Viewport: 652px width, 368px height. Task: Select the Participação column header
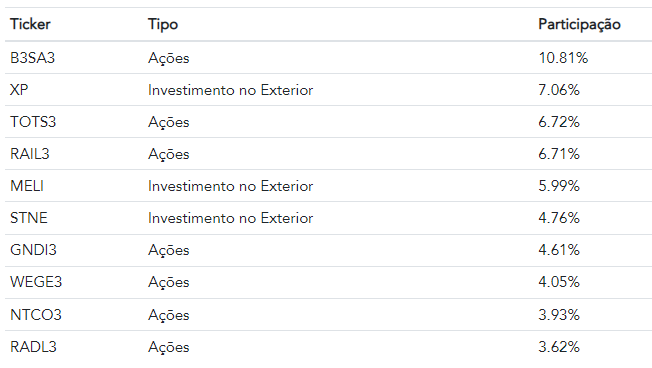pos(579,25)
